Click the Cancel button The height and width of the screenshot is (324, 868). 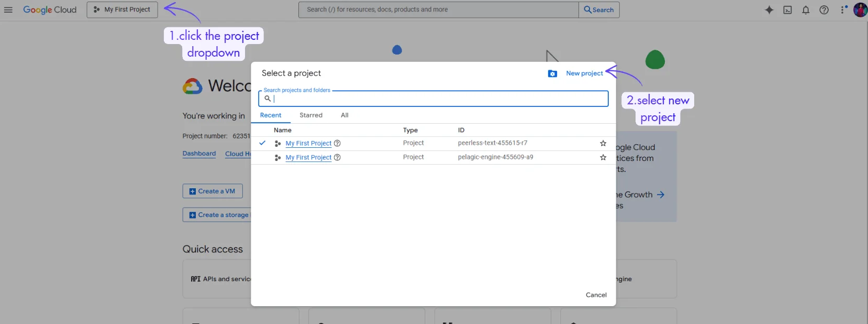[x=596, y=295]
